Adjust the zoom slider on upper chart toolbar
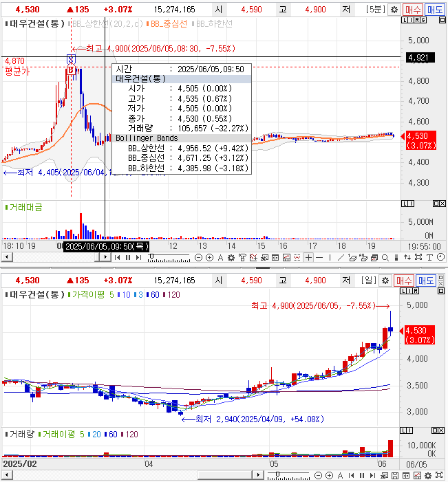 (x=169, y=258)
